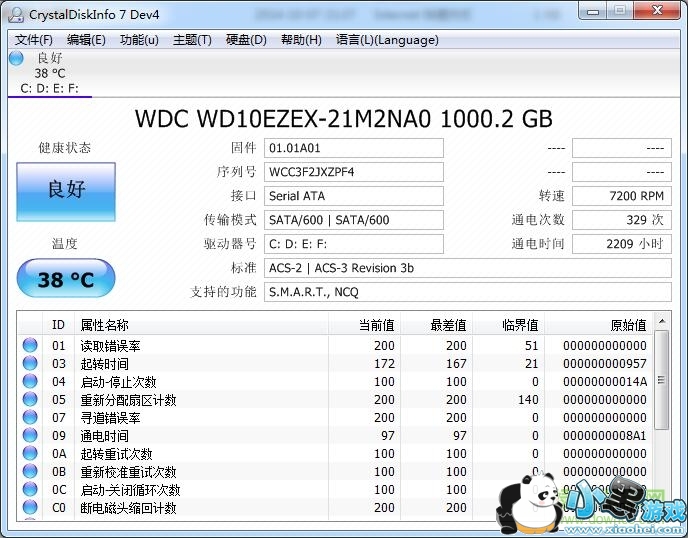Image resolution: width=688 pixels, height=538 pixels.
Task: Click the CrystalDiskInfo title bar icon
Action: 16,14
